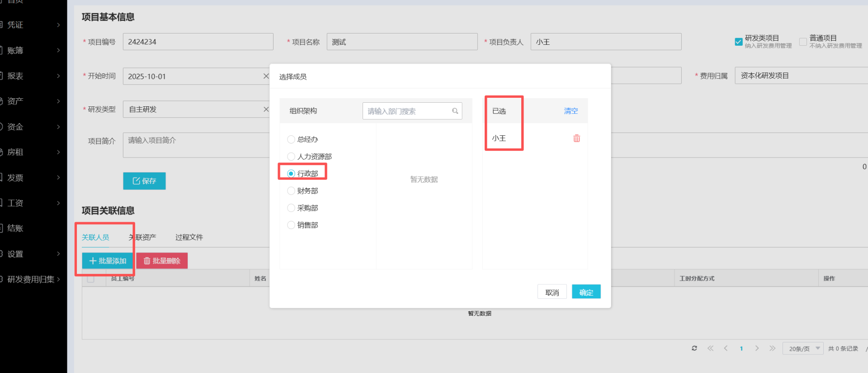Open the 费用归属 dropdown field
The height and width of the screenshot is (373, 868).
point(801,76)
